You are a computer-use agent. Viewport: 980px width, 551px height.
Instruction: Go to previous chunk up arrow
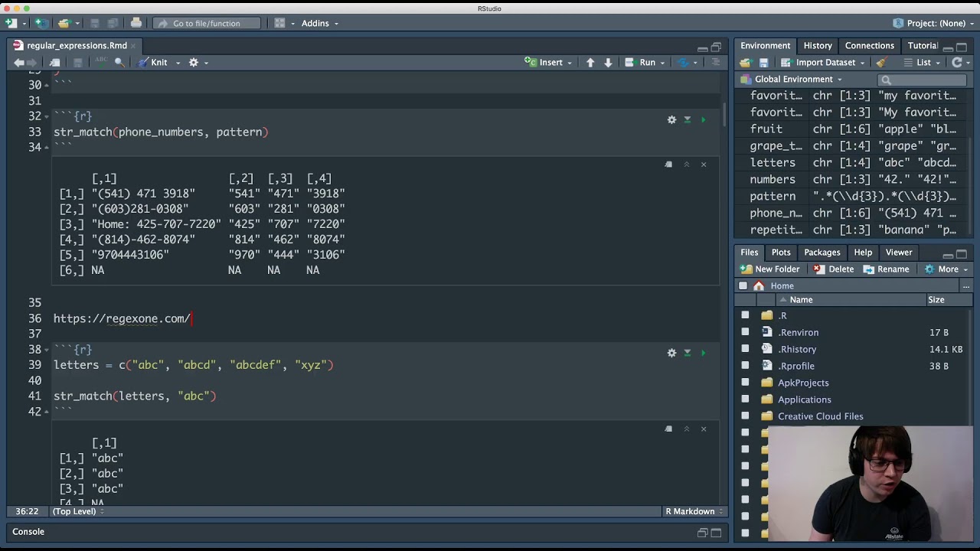tap(590, 62)
